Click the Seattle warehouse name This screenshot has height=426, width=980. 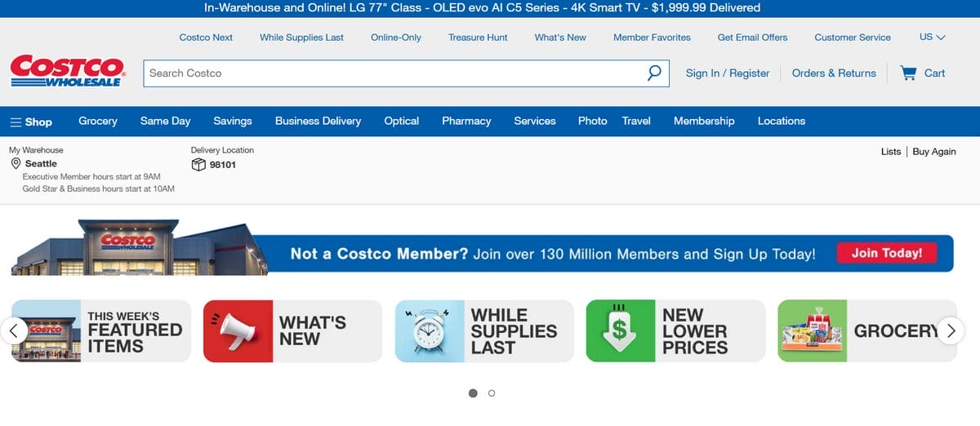tap(41, 164)
